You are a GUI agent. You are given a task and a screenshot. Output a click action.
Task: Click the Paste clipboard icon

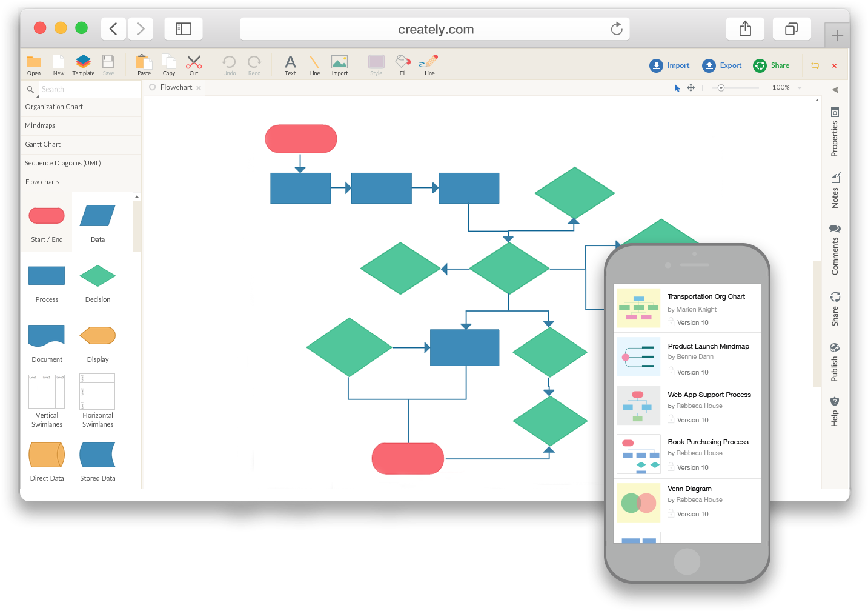pos(144,62)
